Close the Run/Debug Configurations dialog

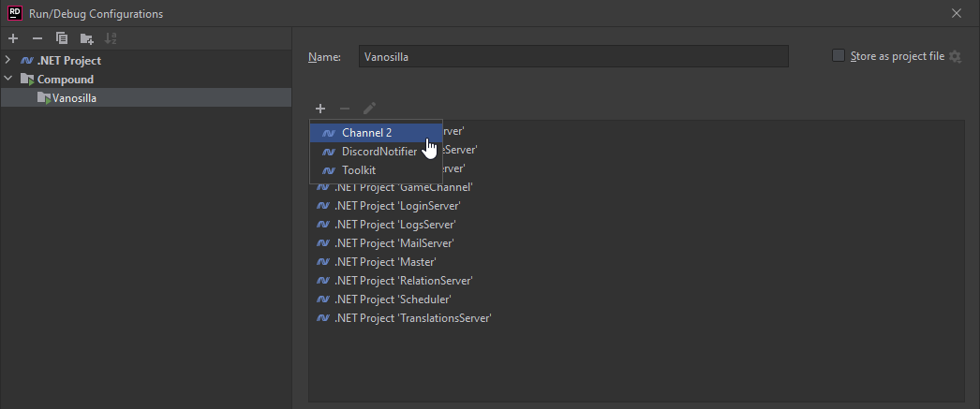click(957, 13)
